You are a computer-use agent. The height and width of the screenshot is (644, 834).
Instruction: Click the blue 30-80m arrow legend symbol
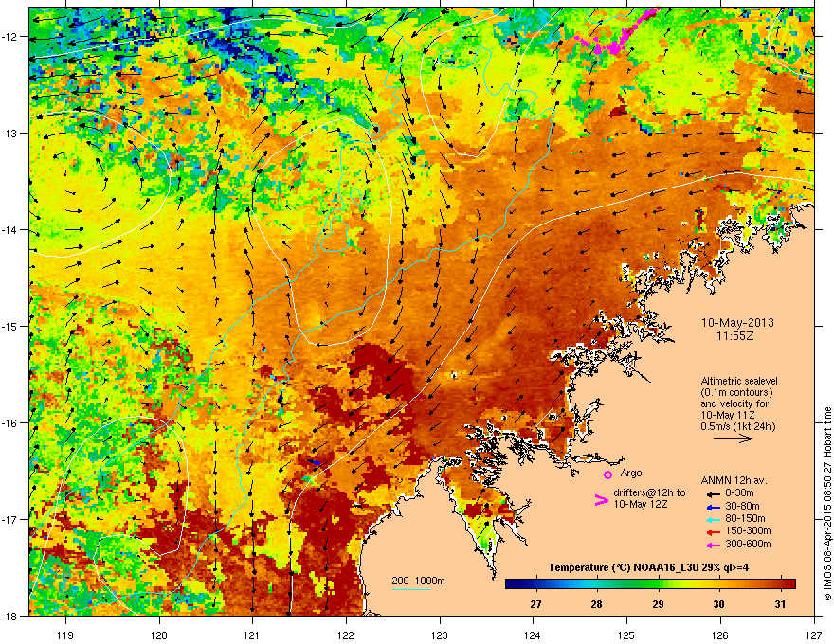click(714, 507)
